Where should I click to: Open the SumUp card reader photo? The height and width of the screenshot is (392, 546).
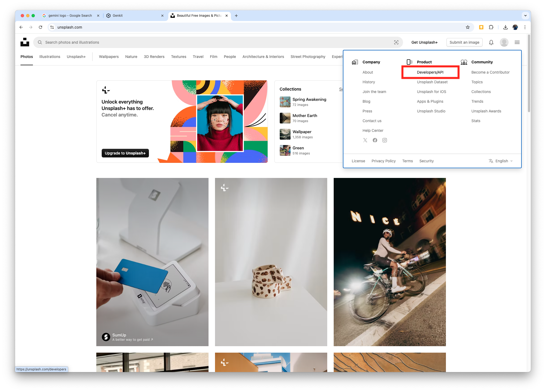click(x=152, y=262)
